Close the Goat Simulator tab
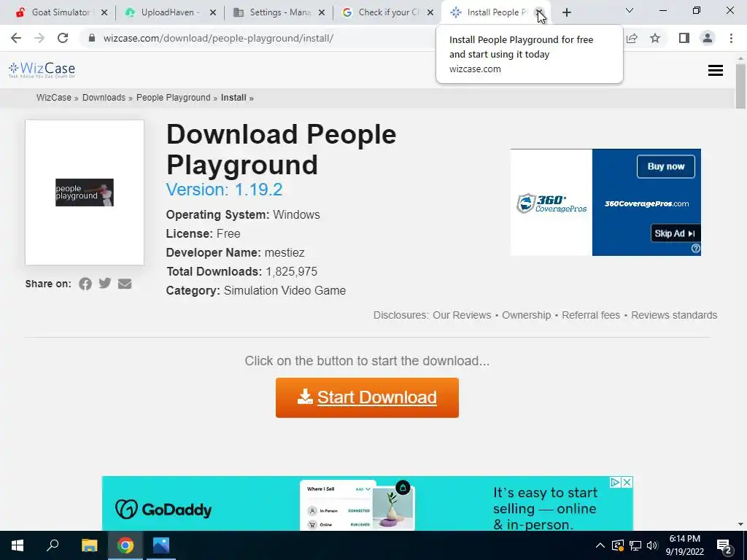This screenshot has height=560, width=747. (x=104, y=12)
